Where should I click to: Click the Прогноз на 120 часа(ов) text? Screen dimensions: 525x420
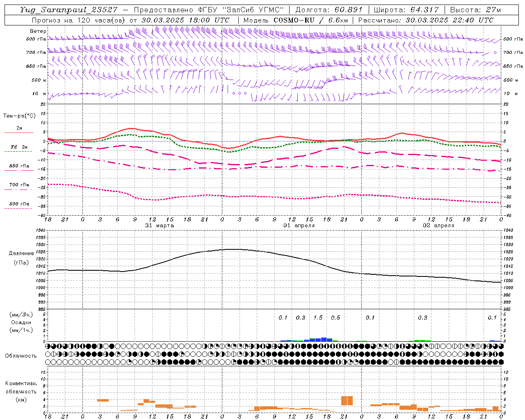pos(79,20)
